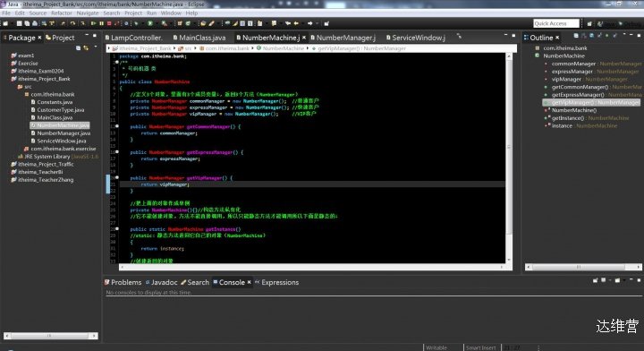The width and height of the screenshot is (644, 351).
Task: Open the Open Perspective icon beside Quick Access
Action: pyautogui.click(x=589, y=23)
